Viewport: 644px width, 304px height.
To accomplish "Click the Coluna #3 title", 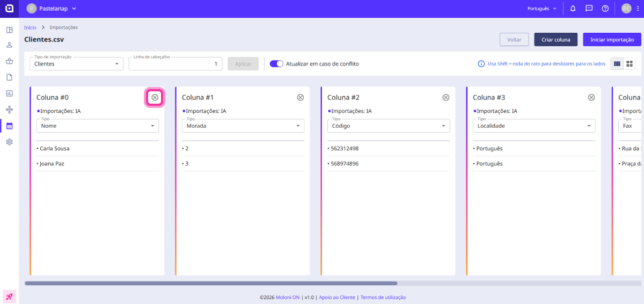I will click(x=489, y=97).
